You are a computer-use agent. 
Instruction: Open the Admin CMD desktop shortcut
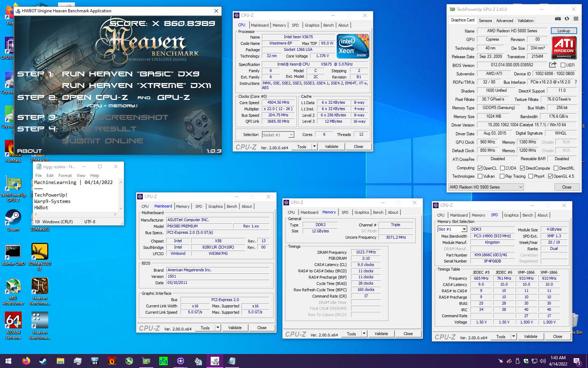13,255
